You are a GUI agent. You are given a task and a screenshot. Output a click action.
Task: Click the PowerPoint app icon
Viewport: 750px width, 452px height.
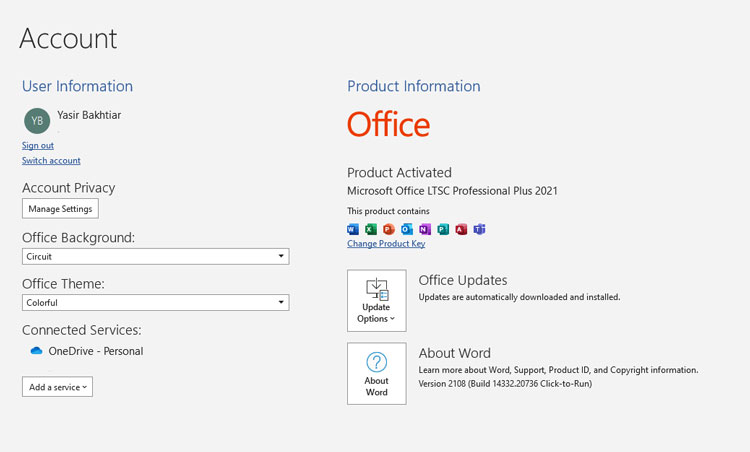click(x=389, y=229)
